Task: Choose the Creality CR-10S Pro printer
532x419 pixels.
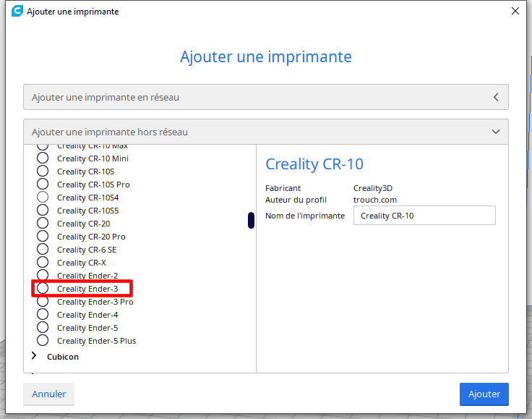Action: (43, 184)
